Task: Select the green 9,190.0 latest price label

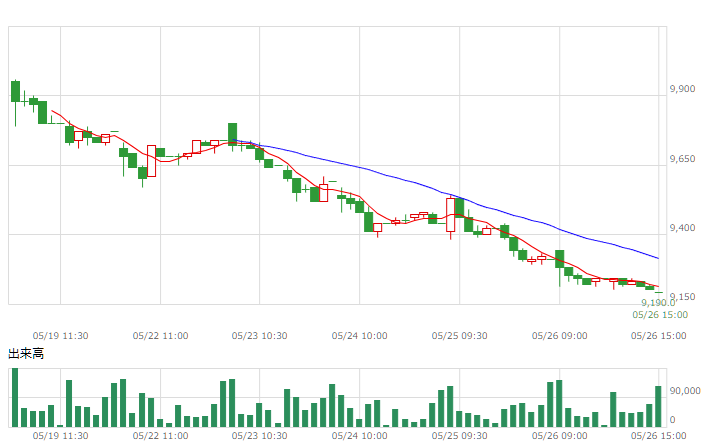Action: pos(658,303)
